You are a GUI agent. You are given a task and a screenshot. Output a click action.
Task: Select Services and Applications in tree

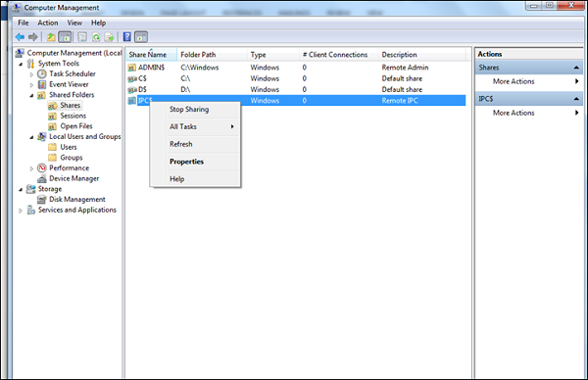[76, 210]
